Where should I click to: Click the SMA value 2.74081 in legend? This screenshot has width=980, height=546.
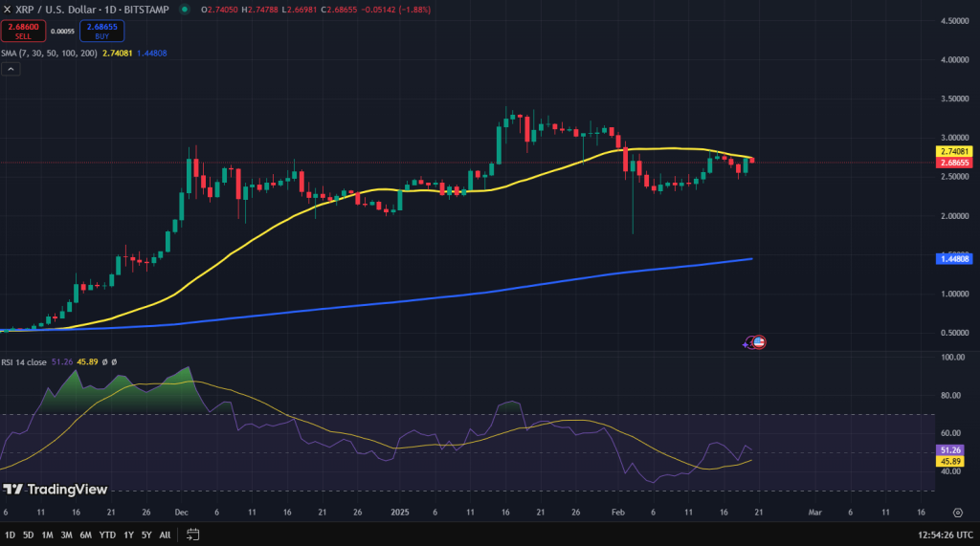(x=118, y=54)
